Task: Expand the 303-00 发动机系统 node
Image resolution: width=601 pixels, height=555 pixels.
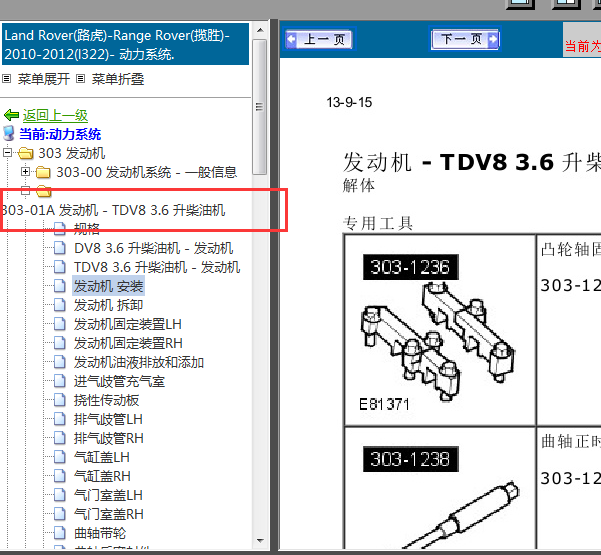Action: click(x=25, y=172)
